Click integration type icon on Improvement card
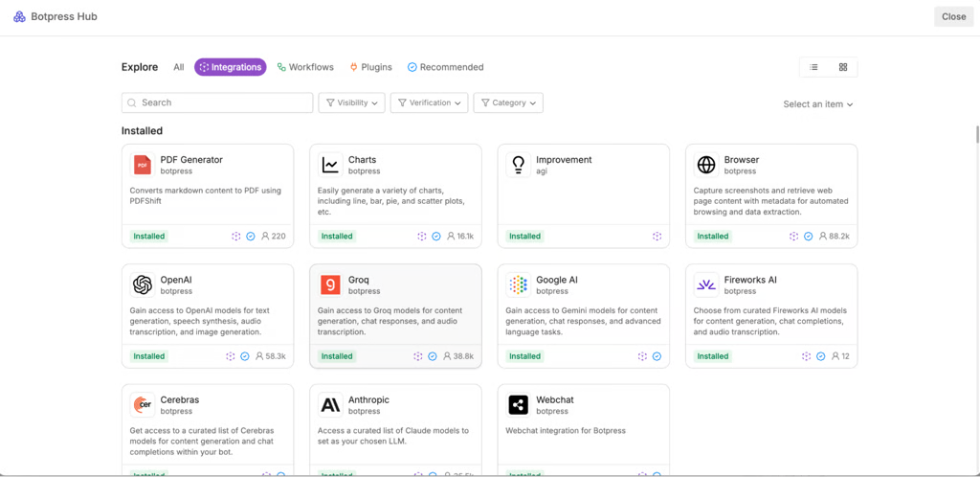The width and height of the screenshot is (980, 477). tap(657, 237)
